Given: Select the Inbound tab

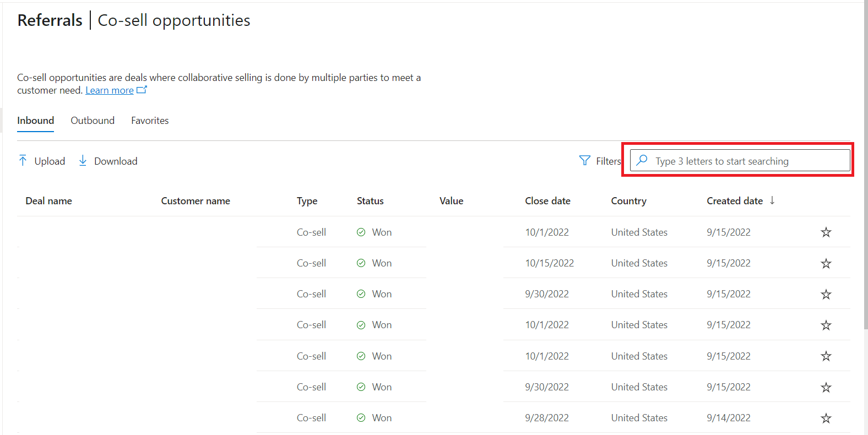Looking at the screenshot, I should pos(35,121).
